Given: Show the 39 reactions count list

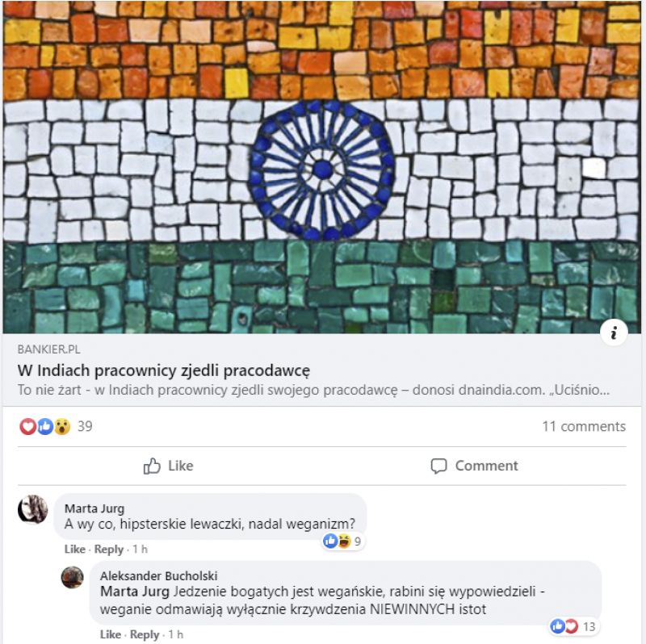Looking at the screenshot, I should click(x=85, y=426).
